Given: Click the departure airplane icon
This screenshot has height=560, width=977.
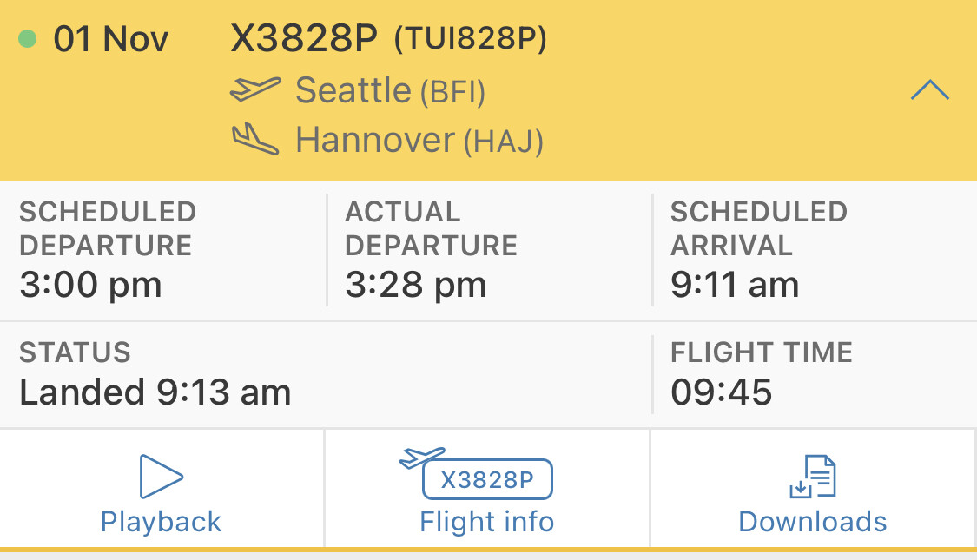Looking at the screenshot, I should pyautogui.click(x=255, y=89).
